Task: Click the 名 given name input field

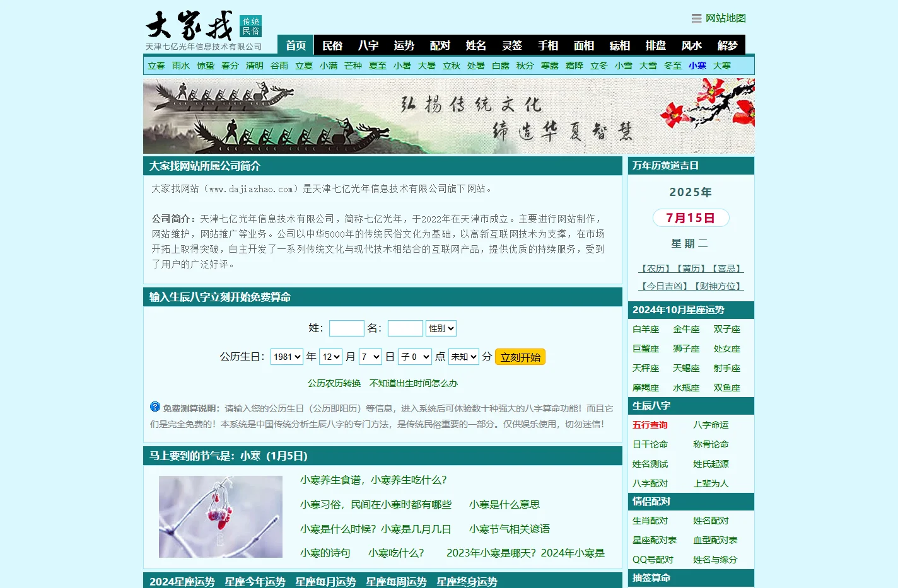Action: click(405, 328)
